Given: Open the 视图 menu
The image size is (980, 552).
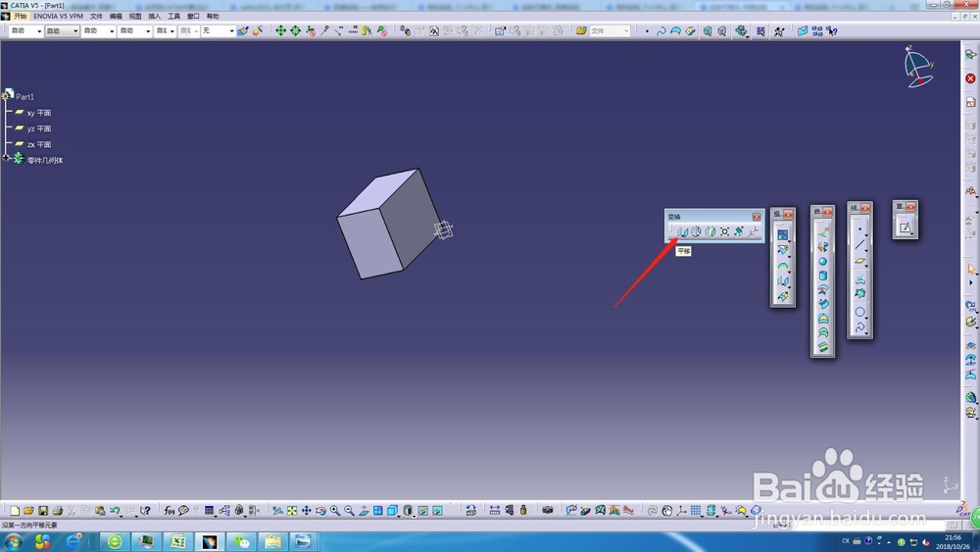Looking at the screenshot, I should pos(135,17).
